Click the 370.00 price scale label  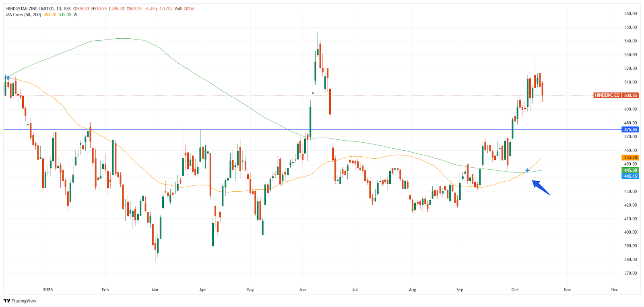630,273
